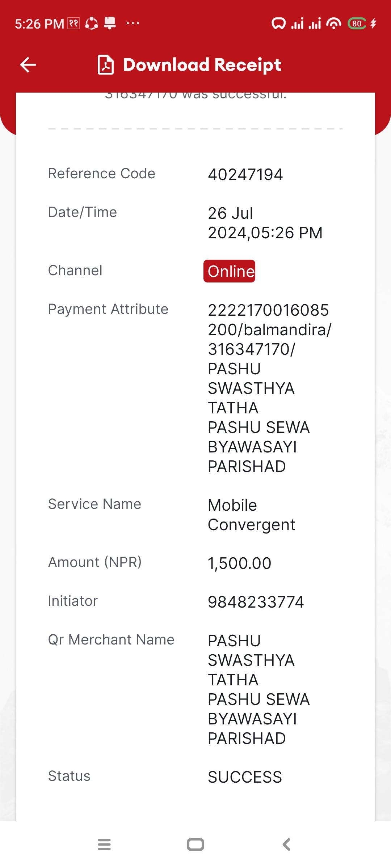
Task: Tap the Qr Merchant Name label
Action: coord(111,639)
